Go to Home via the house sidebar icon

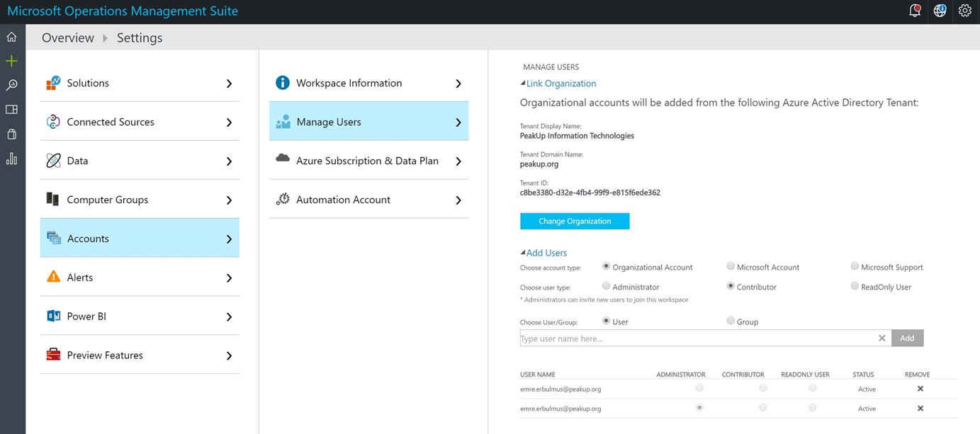coord(11,37)
